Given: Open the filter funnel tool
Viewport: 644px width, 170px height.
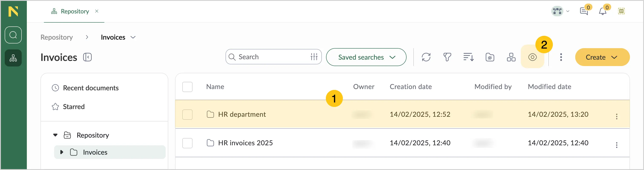Looking at the screenshot, I should [447, 57].
